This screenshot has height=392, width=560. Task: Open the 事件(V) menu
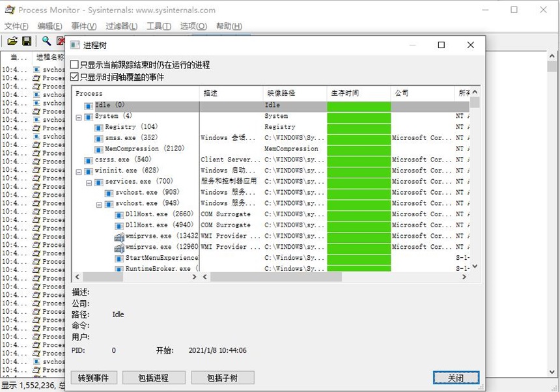[x=83, y=26]
